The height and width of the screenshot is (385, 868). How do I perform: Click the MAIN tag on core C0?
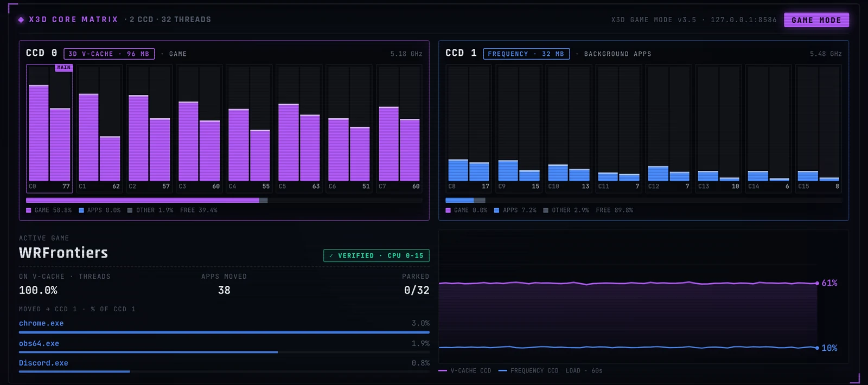click(x=64, y=68)
